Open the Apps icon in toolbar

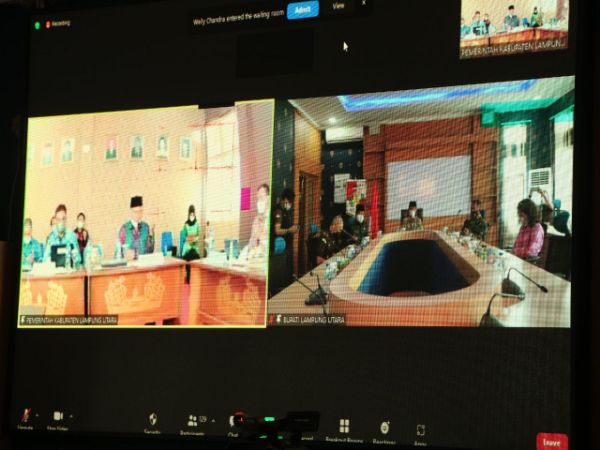[x=420, y=434]
